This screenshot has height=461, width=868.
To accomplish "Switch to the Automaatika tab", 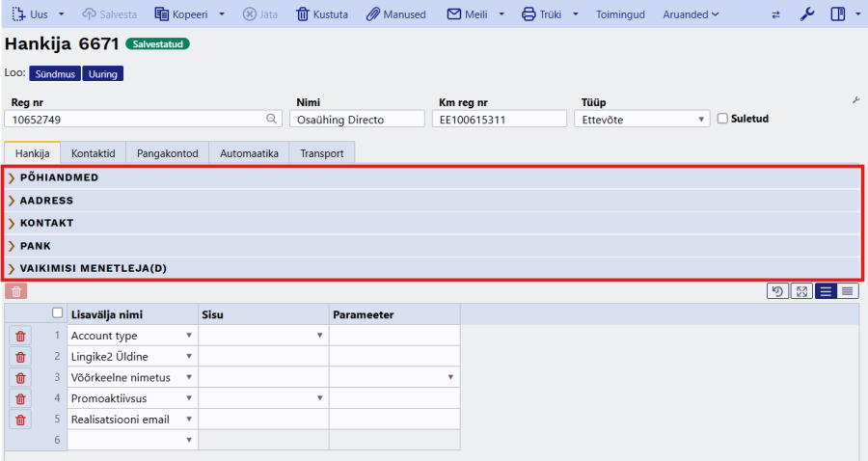I will click(249, 153).
